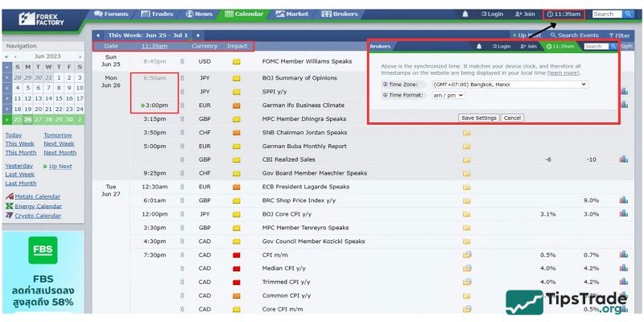Open the News tab
The image size is (644, 322).
(199, 14)
